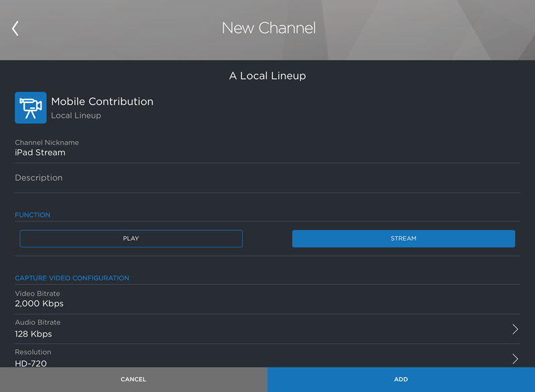Select the STREAM function
535x392 pixels.
403,238
